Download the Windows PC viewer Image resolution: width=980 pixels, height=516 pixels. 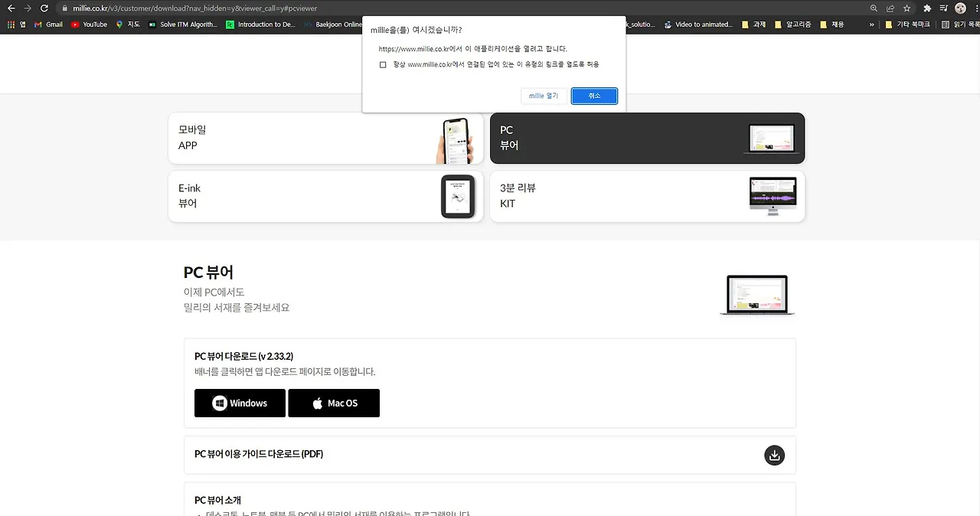coord(240,403)
